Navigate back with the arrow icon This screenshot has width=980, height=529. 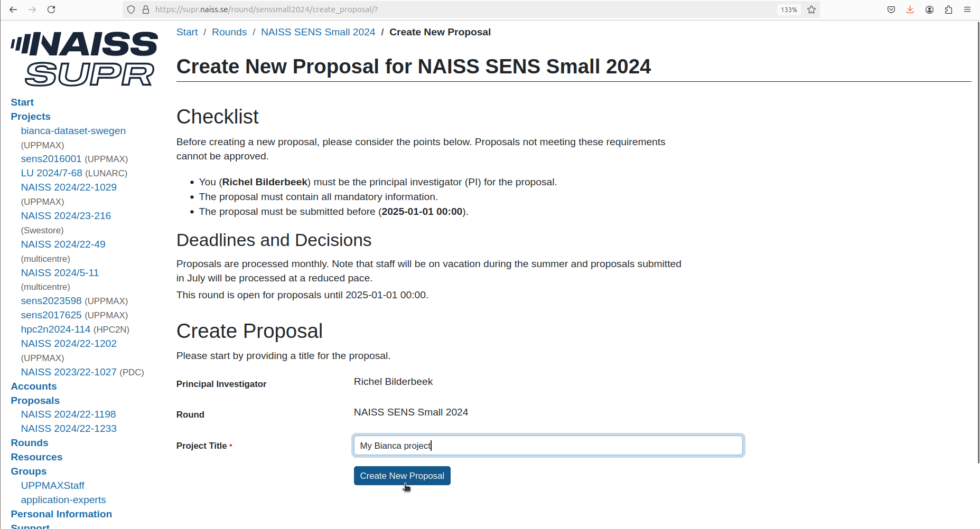[13, 9]
